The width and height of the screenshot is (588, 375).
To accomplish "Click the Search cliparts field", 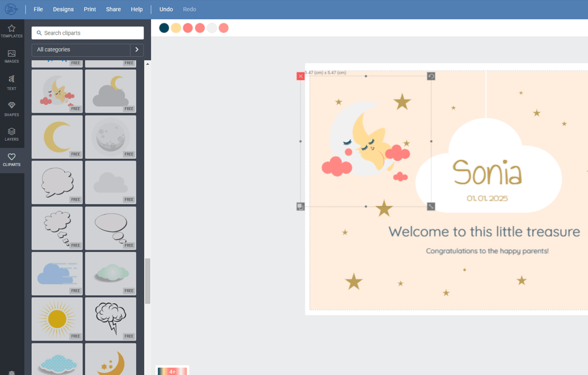I will [88, 33].
